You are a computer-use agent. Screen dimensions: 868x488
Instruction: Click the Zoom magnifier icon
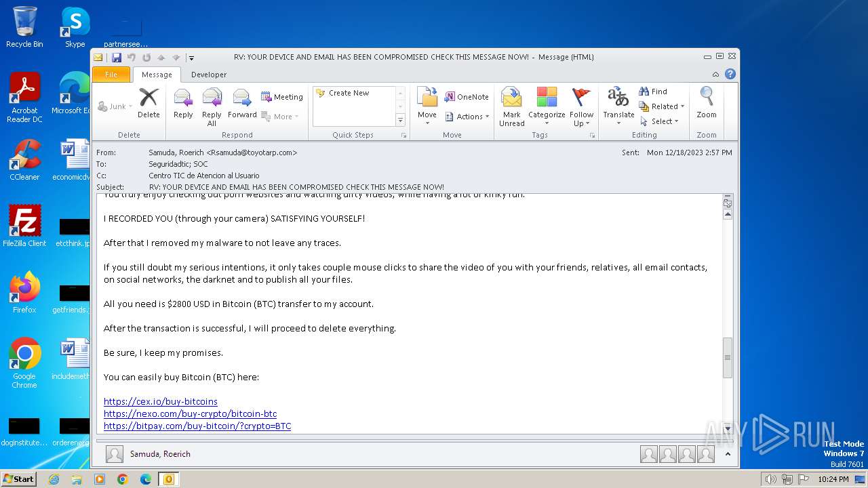click(707, 102)
